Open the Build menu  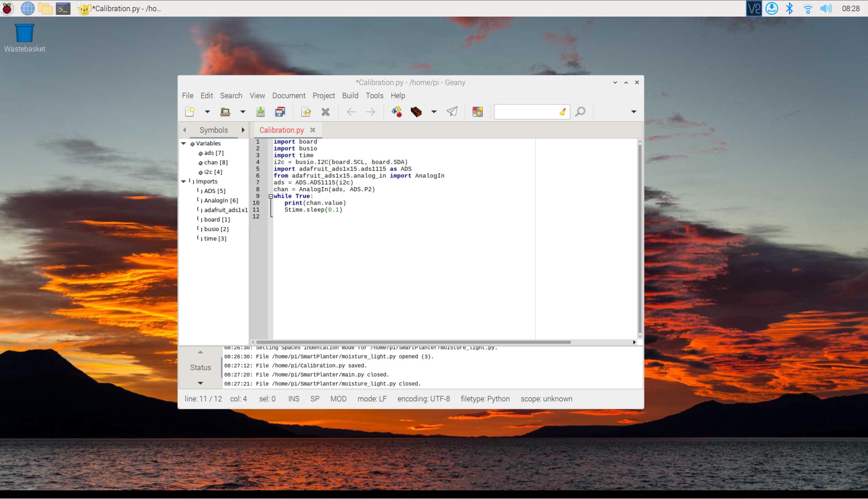pyautogui.click(x=350, y=96)
